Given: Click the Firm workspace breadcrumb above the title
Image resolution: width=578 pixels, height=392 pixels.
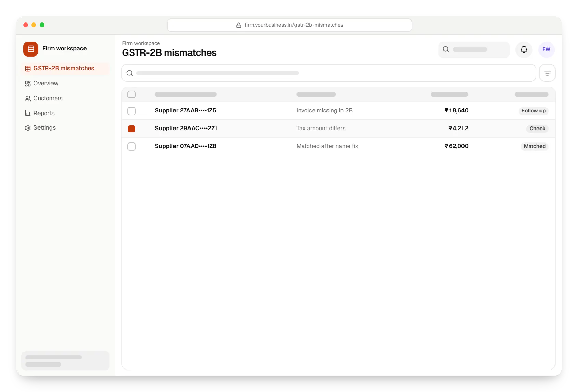Looking at the screenshot, I should (141, 43).
